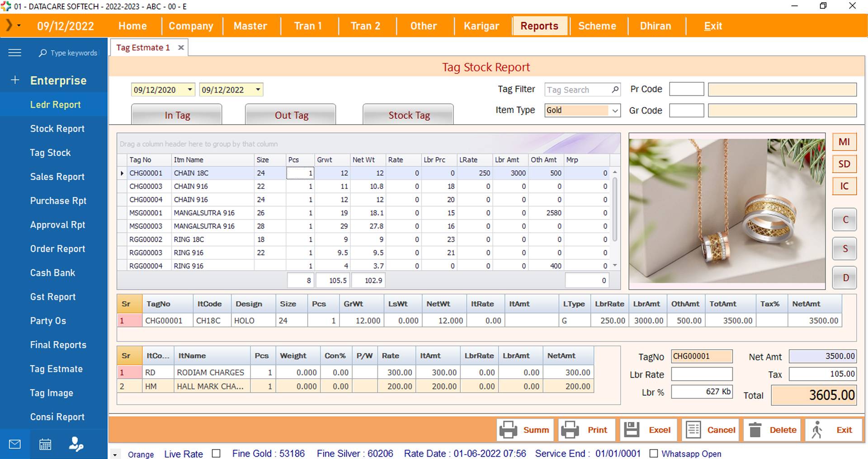Select the RODIAM CHARGES row
The width and height of the screenshot is (868, 459).
(x=355, y=372)
